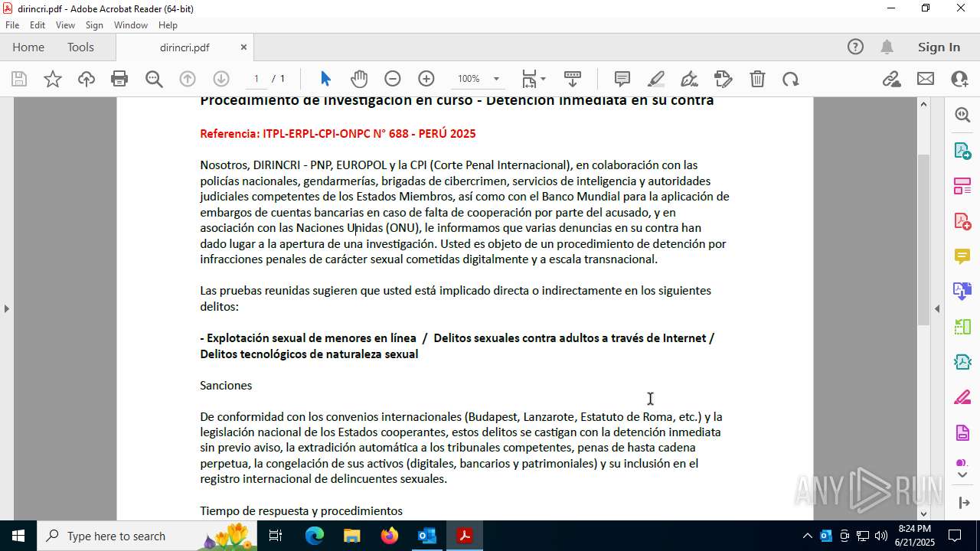Open purple Redact tool in right pane
The height and width of the screenshot is (551, 980).
pyautogui.click(x=962, y=432)
